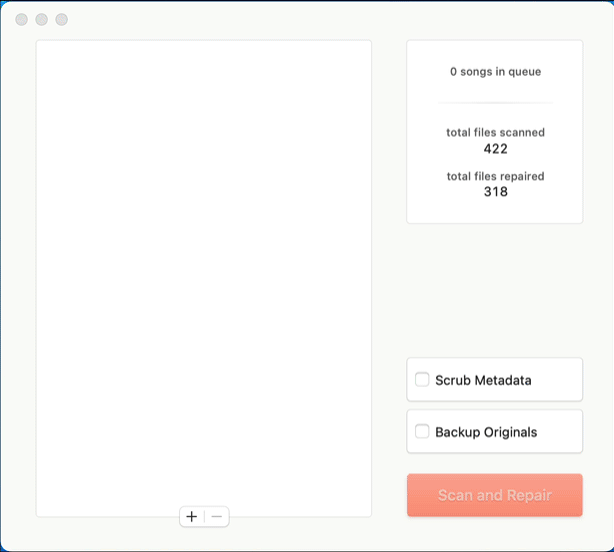614x552 pixels.
Task: Click the "Scrub Metadata" label text
Action: pos(483,380)
